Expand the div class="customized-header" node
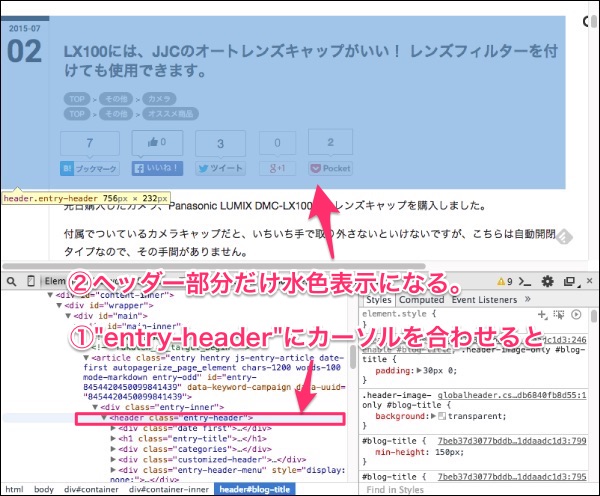 (113, 459)
